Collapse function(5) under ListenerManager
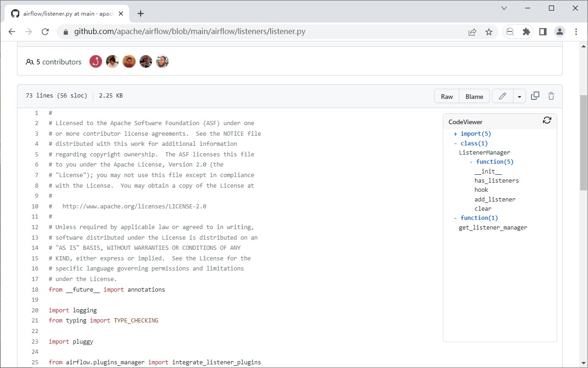 point(471,161)
